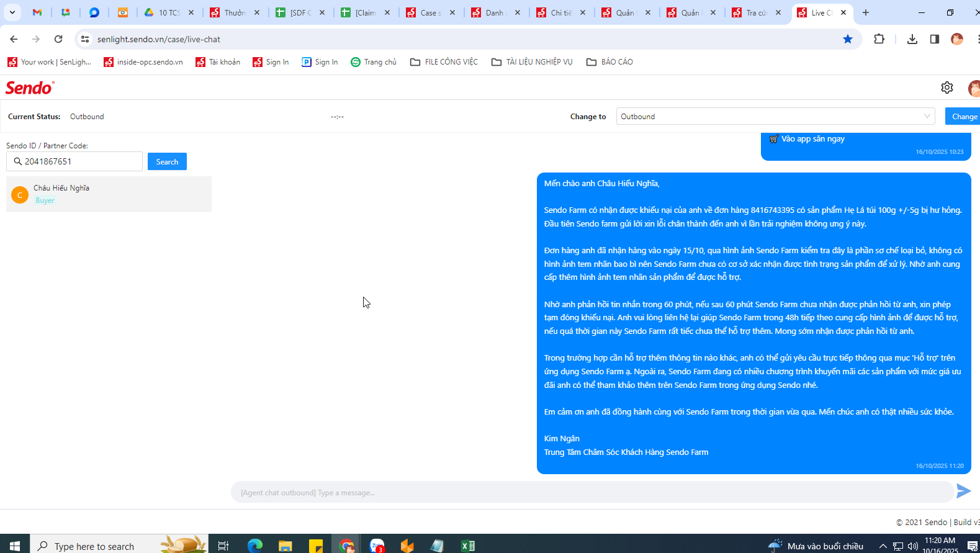Click the Search button for Sendo ID
The height and width of the screenshot is (553, 980).
[x=167, y=161]
